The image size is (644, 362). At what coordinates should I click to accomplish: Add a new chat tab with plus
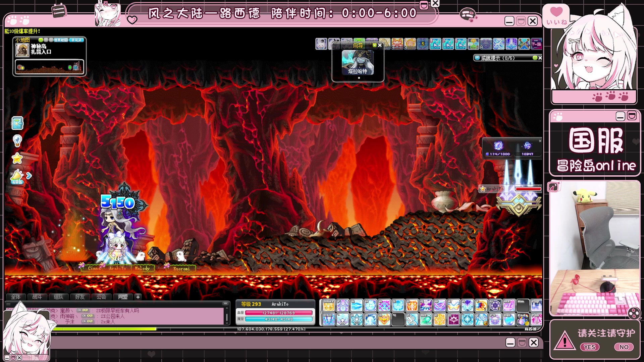138,297
